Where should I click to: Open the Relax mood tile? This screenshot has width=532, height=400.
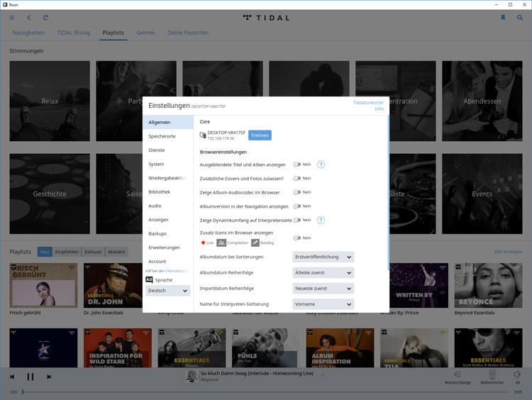tap(50, 101)
